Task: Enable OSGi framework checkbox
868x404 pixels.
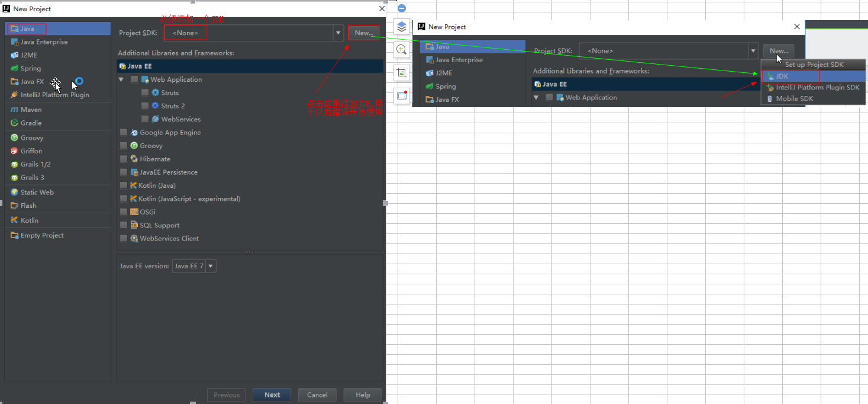Action: pos(124,212)
